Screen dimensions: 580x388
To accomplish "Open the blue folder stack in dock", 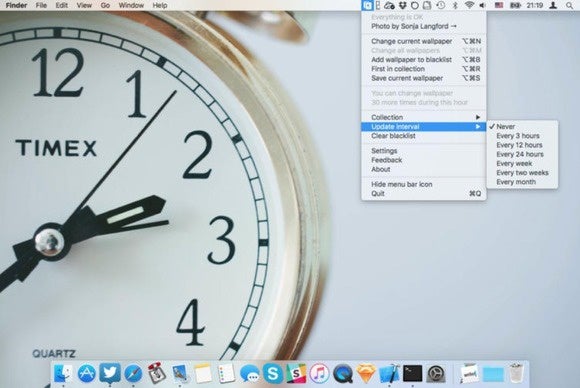I will point(493,374).
